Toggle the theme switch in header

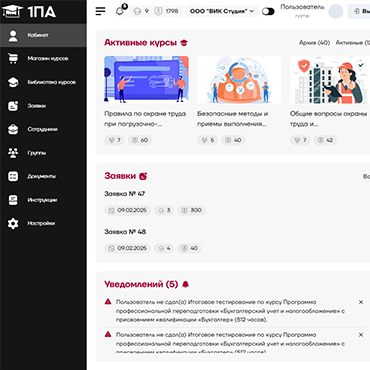point(268,11)
